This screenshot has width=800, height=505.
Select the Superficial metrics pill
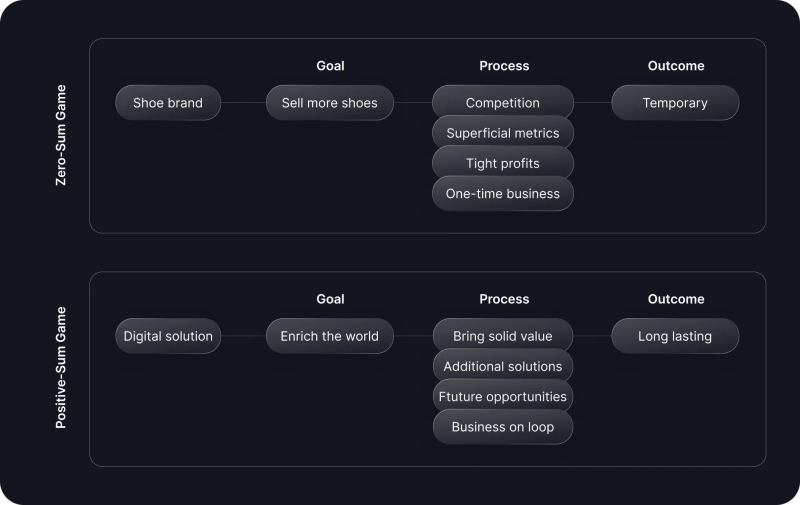tap(503, 132)
